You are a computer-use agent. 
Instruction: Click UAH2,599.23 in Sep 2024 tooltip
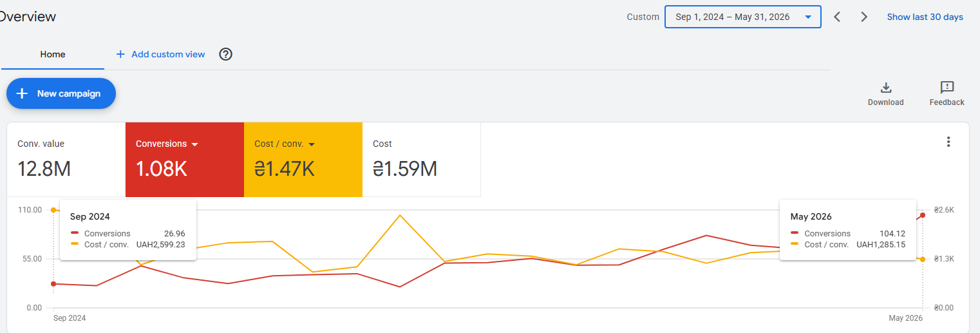160,245
